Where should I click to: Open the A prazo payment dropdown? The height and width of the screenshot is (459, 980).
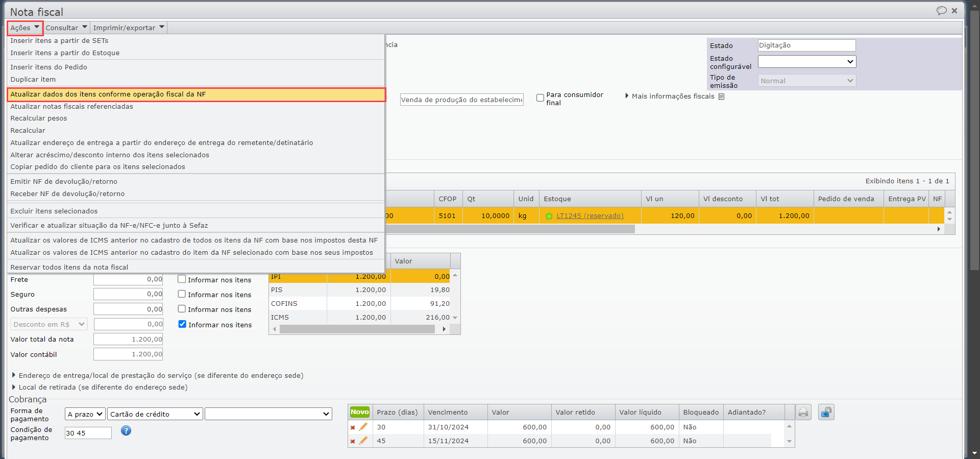(x=85, y=414)
